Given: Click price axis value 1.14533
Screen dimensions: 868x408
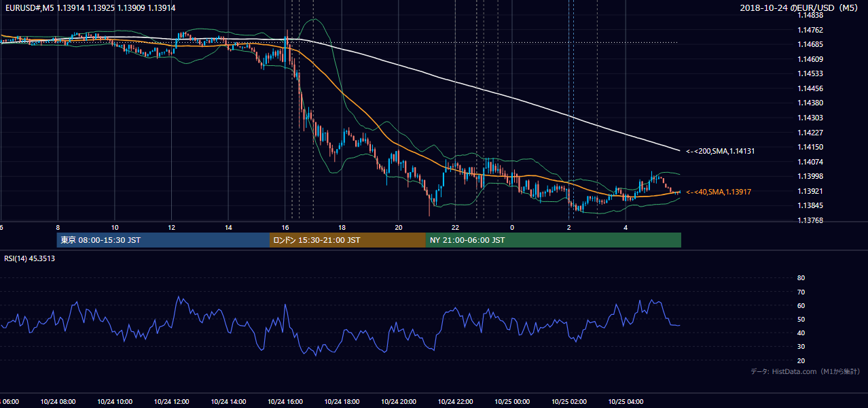Looking at the screenshot, I should tap(810, 73).
